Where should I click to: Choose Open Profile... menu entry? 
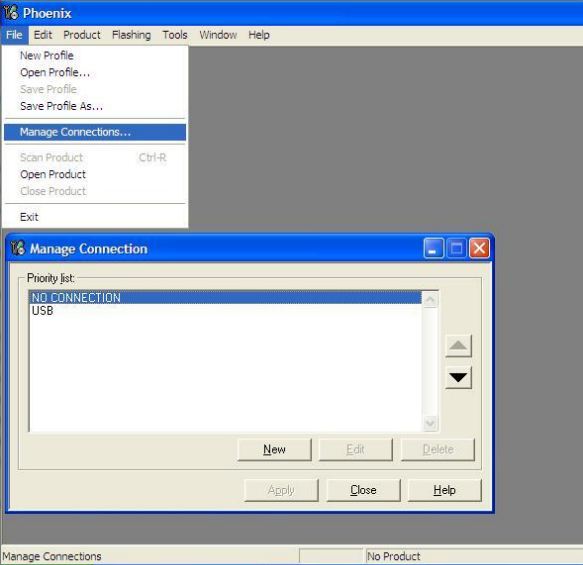tap(95, 72)
